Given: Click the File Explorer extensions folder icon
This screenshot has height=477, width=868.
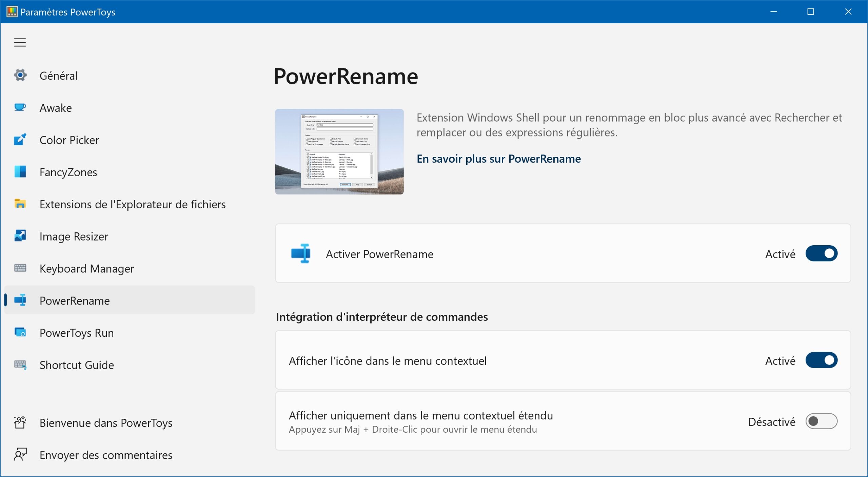Looking at the screenshot, I should (x=20, y=204).
